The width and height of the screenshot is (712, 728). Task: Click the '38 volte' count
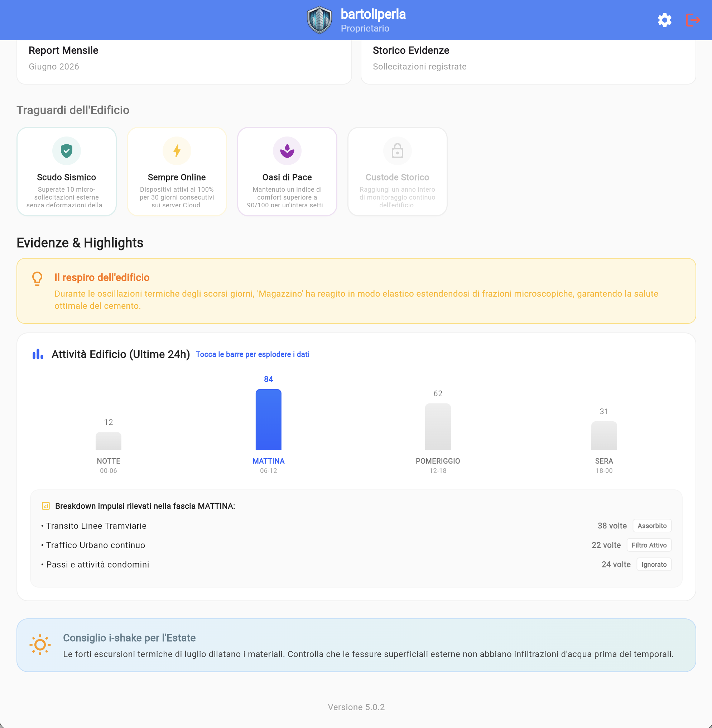(612, 526)
